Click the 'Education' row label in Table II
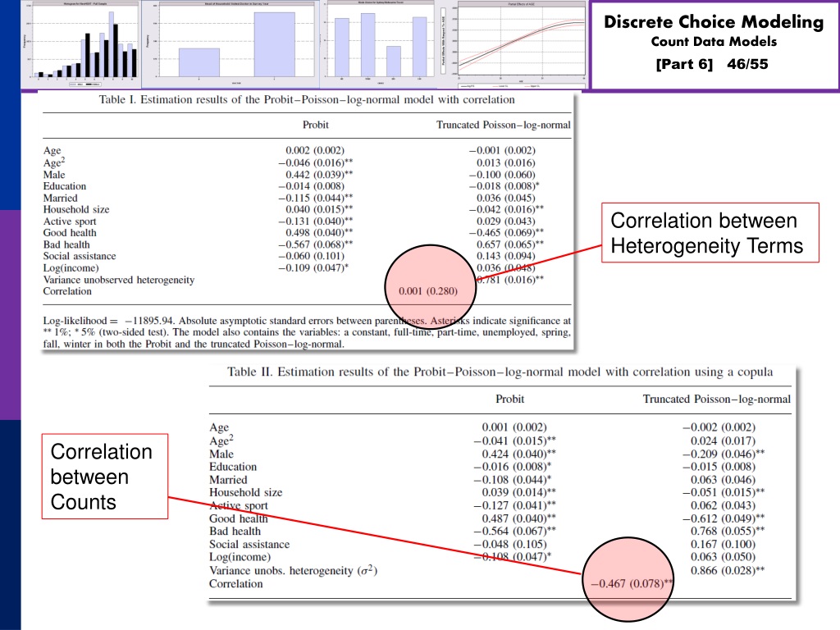This screenshot has width=840, height=630. click(x=233, y=467)
